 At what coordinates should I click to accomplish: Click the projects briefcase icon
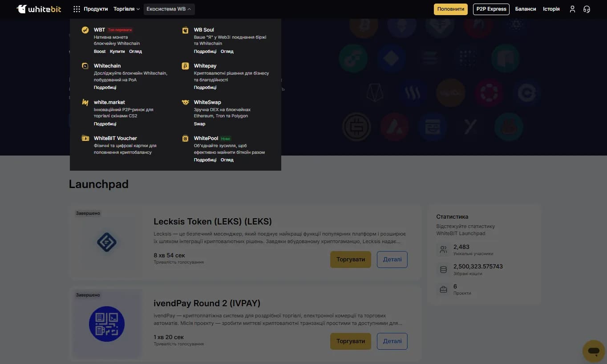pos(443,289)
